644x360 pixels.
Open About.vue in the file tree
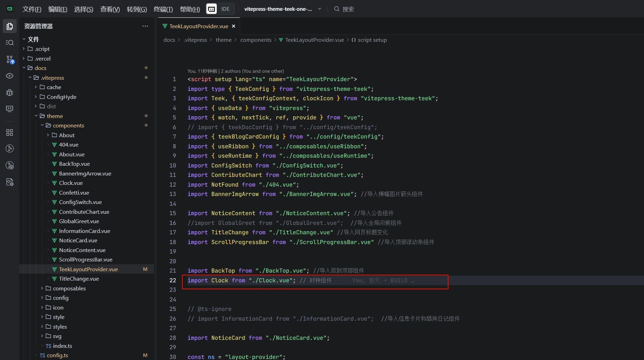72,154
